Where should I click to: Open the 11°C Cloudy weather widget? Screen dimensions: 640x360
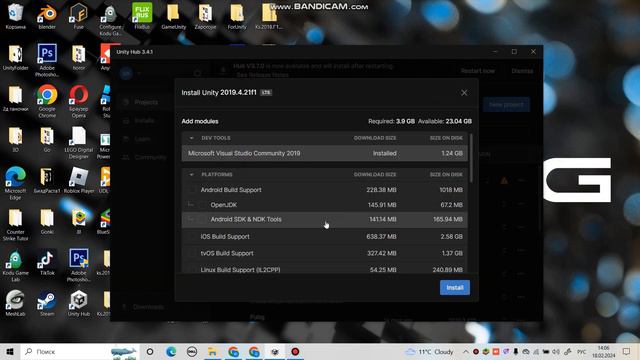[429, 351]
